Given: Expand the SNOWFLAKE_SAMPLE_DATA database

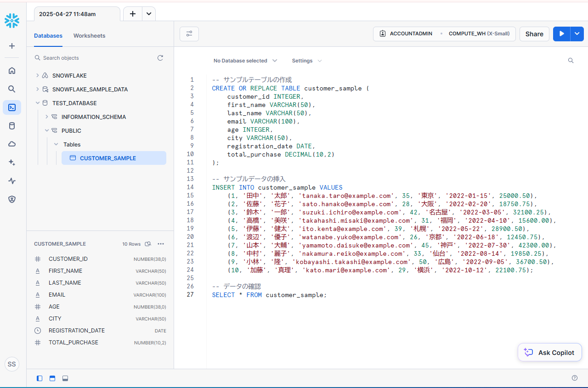Looking at the screenshot, I should point(37,89).
